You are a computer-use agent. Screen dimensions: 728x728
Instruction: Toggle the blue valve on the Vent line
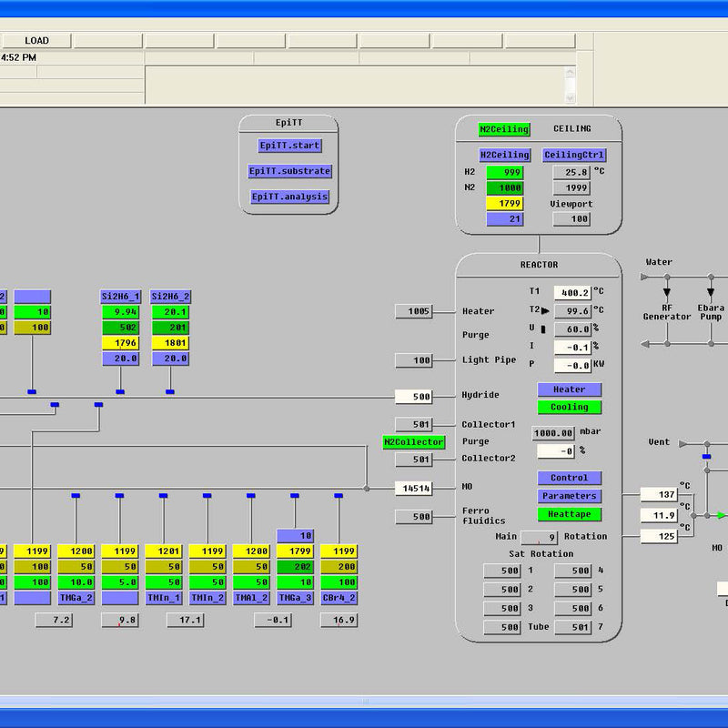pos(706,456)
